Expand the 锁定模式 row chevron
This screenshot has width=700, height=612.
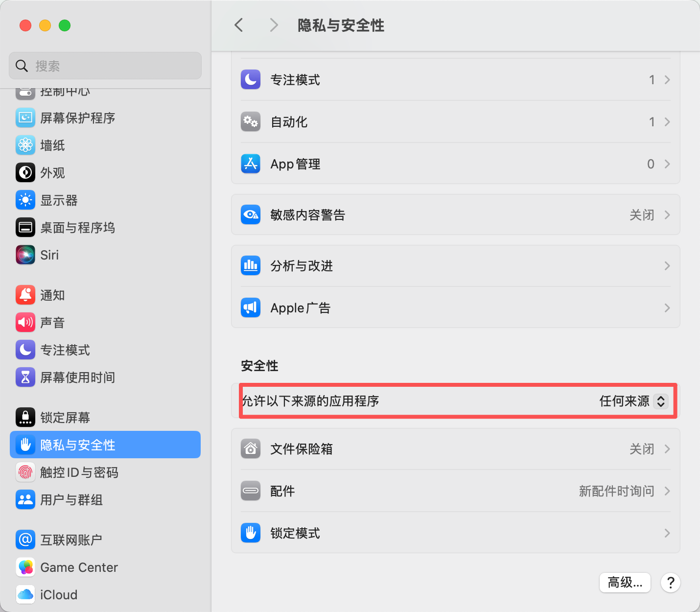click(667, 533)
